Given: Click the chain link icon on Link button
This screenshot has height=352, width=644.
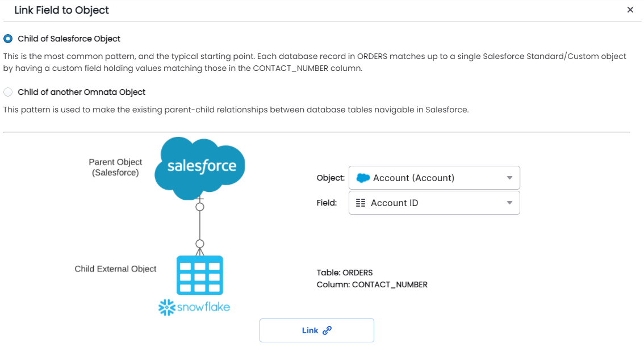Looking at the screenshot, I should tap(327, 330).
